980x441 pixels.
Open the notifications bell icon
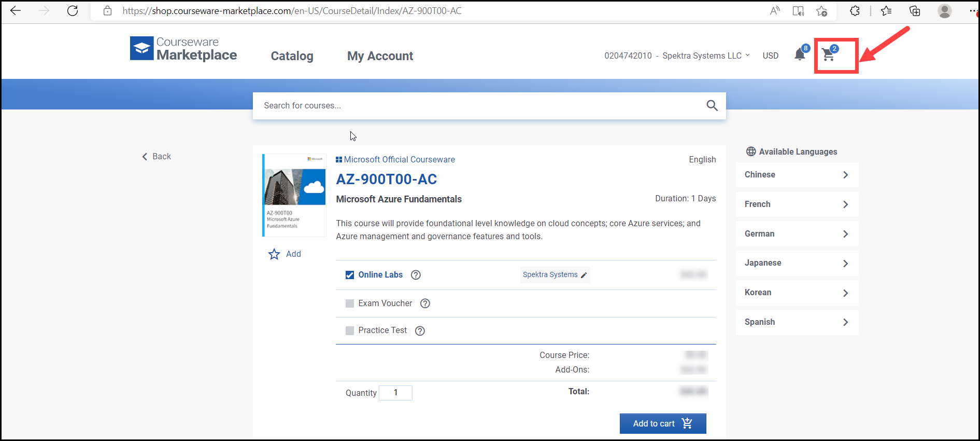[x=801, y=53]
